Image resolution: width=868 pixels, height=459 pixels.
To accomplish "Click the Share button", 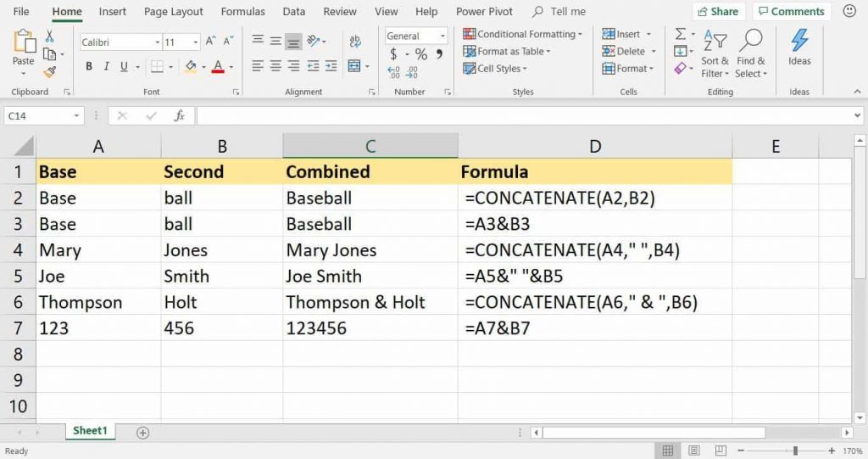I will point(717,12).
